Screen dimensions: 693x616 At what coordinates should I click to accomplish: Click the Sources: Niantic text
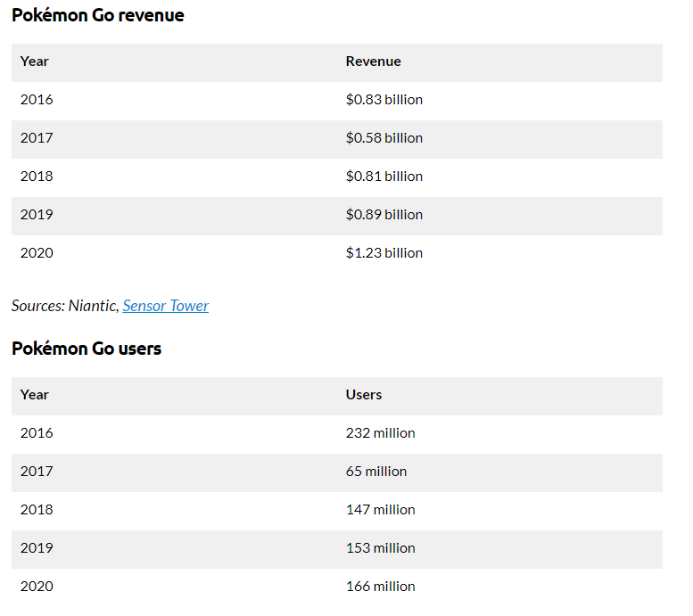[x=65, y=306]
